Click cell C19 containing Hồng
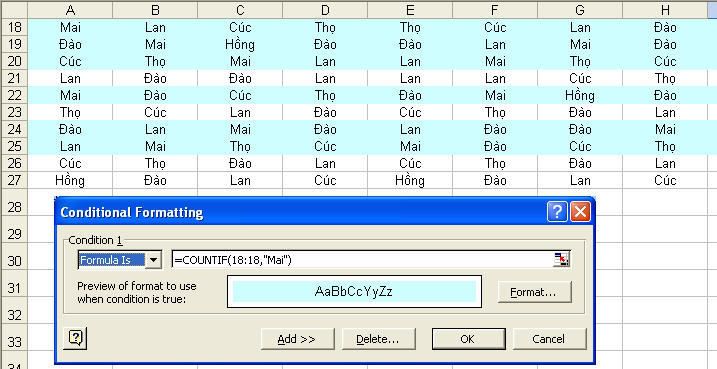This screenshot has height=369, width=717. click(x=240, y=44)
